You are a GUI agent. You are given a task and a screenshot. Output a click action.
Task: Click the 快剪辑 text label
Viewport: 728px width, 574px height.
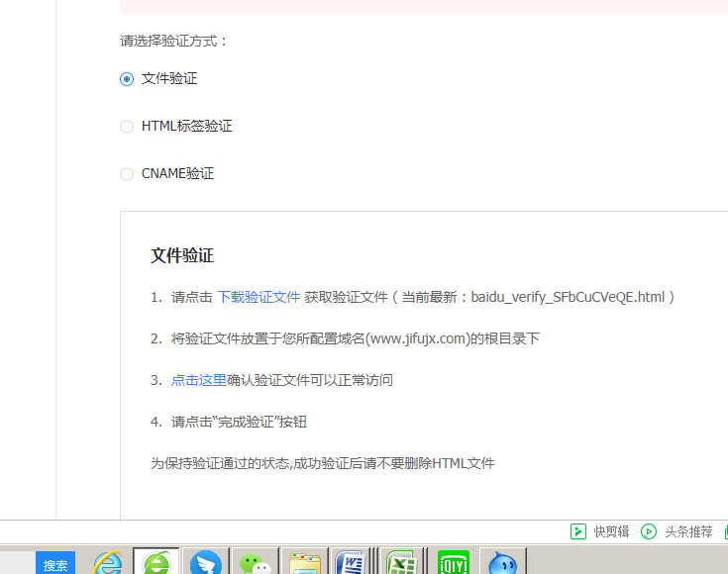click(x=611, y=531)
